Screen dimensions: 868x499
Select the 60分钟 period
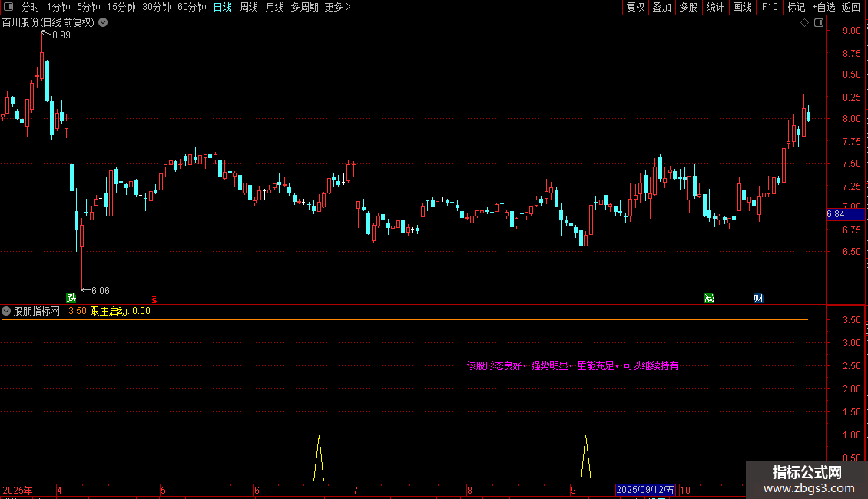point(191,7)
